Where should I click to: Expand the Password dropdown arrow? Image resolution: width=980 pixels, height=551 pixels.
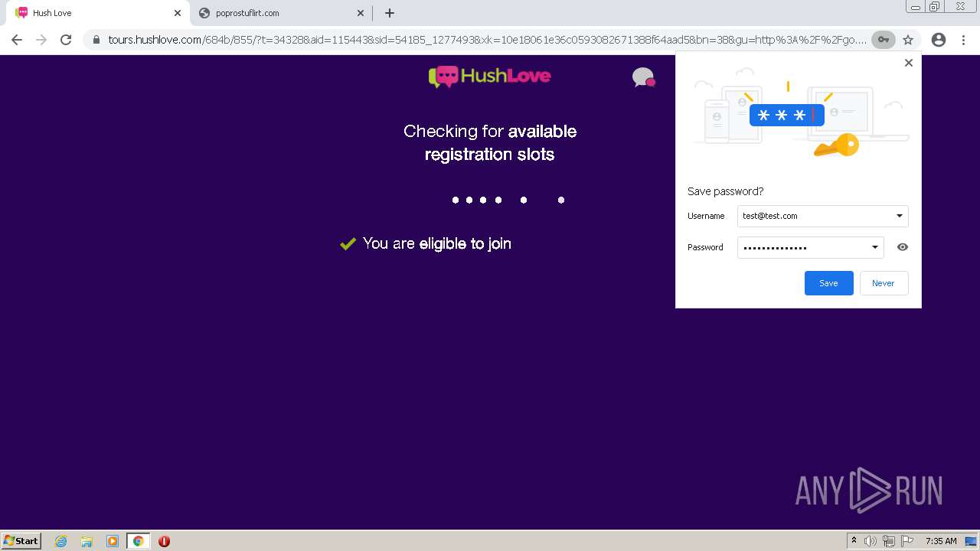[x=875, y=247]
